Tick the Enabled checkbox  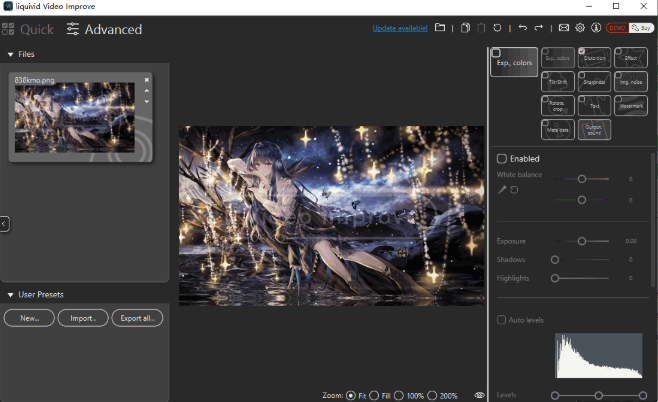[502, 159]
